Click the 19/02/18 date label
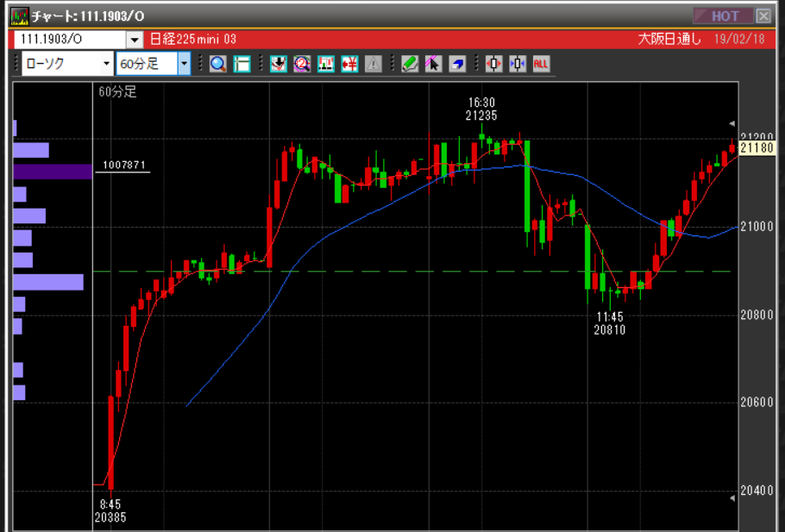 pos(739,39)
